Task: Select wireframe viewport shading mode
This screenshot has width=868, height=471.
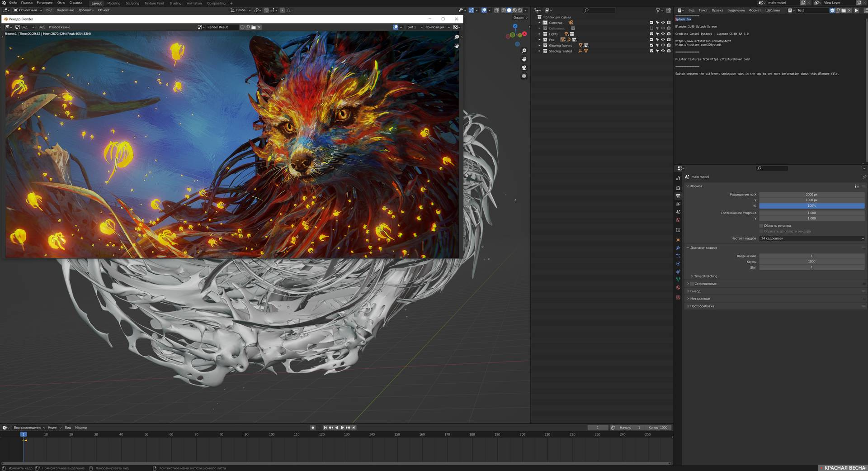Action: click(x=504, y=10)
